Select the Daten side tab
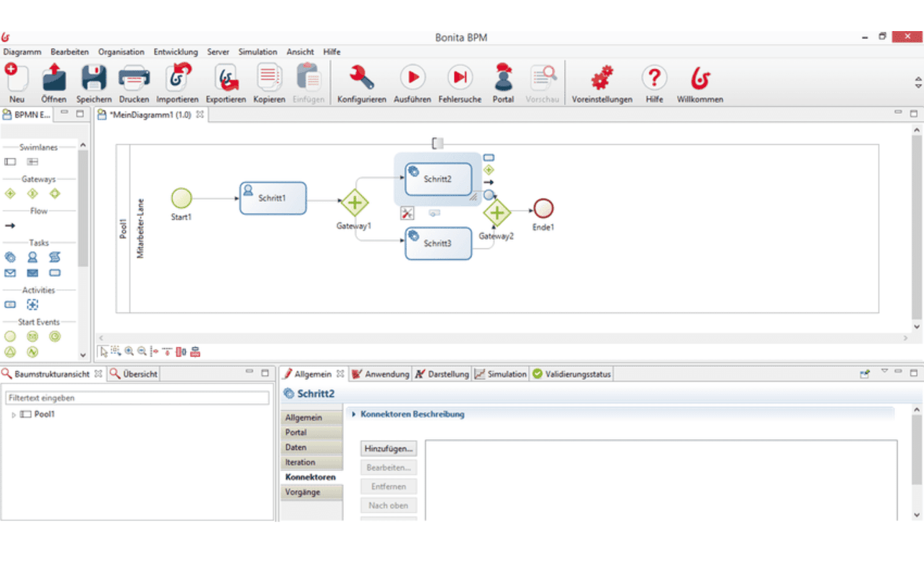The height and width of the screenshot is (580, 924). pos(312,448)
